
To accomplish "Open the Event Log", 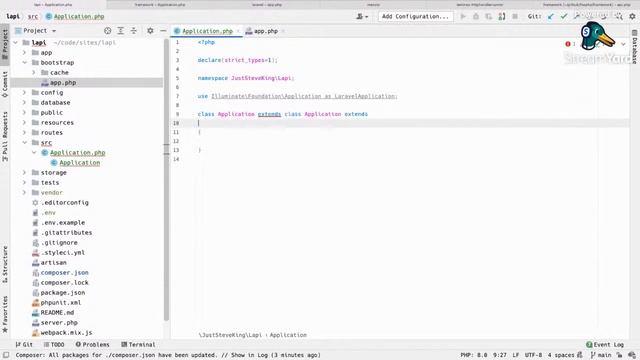I will point(605,344).
